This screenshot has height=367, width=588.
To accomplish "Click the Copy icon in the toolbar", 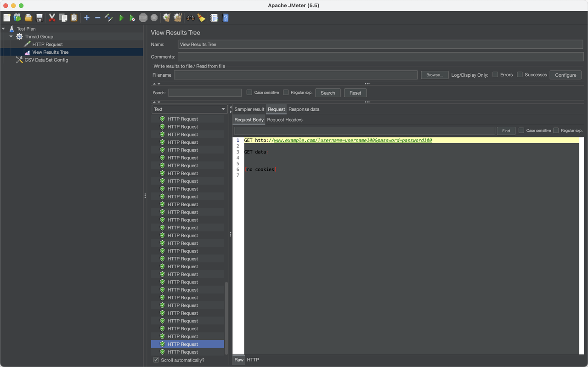I will click(x=63, y=18).
